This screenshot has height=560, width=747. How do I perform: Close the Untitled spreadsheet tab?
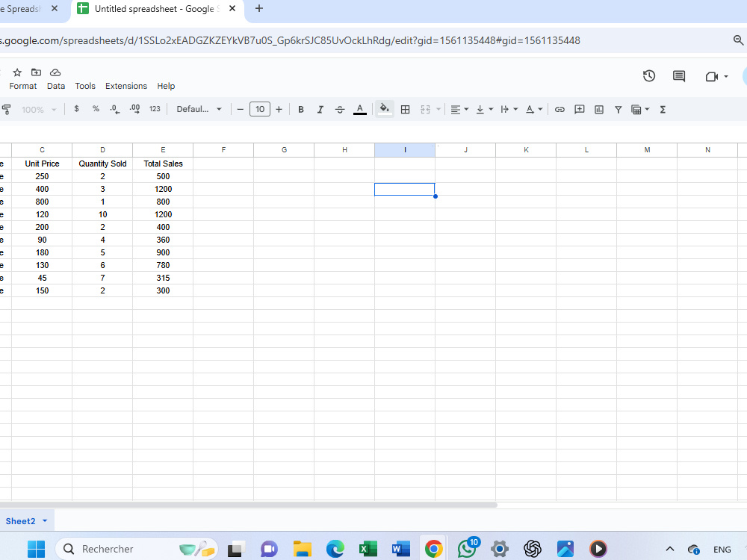click(232, 8)
